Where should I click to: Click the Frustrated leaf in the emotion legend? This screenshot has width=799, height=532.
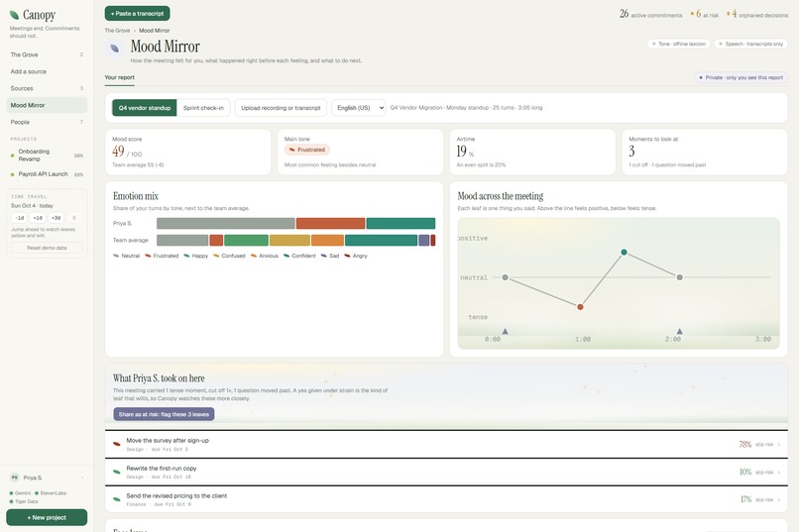point(149,256)
